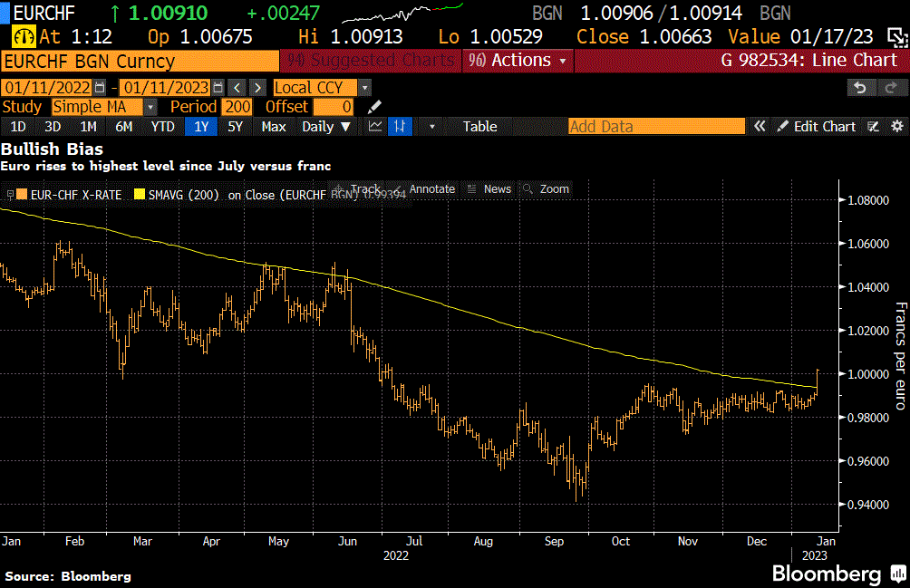Click the 1.00000 y-axis label

[x=868, y=374]
